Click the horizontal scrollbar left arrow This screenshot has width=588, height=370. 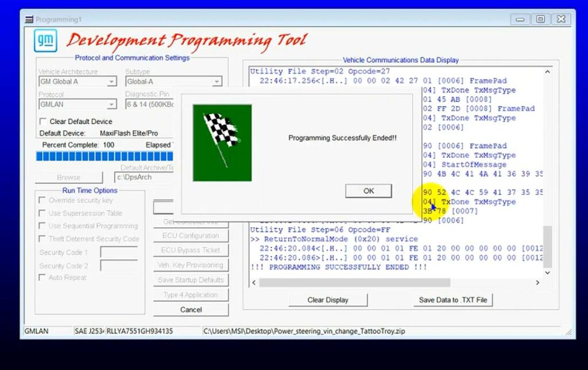point(253,282)
